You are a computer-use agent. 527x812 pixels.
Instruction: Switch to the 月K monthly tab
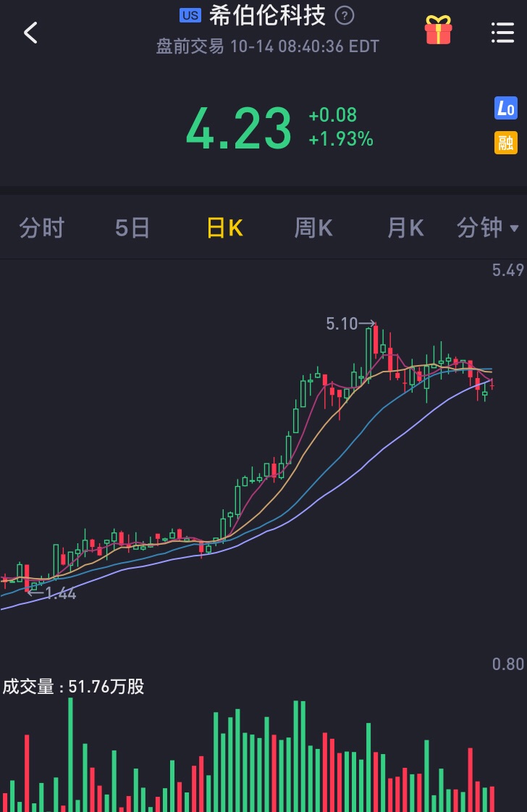(x=405, y=228)
